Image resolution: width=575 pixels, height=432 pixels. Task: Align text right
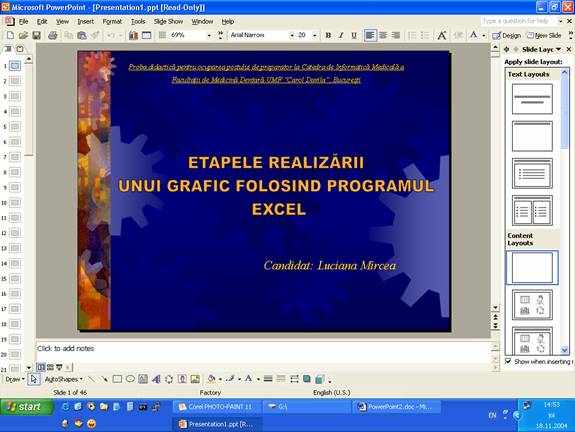pos(396,35)
